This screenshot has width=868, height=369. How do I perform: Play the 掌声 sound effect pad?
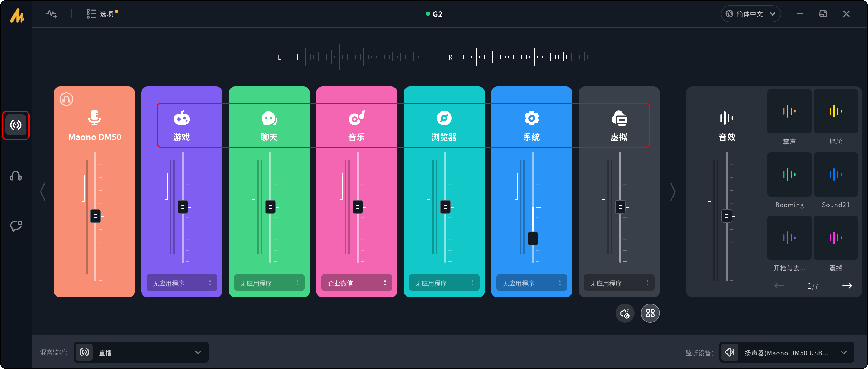[x=789, y=111]
